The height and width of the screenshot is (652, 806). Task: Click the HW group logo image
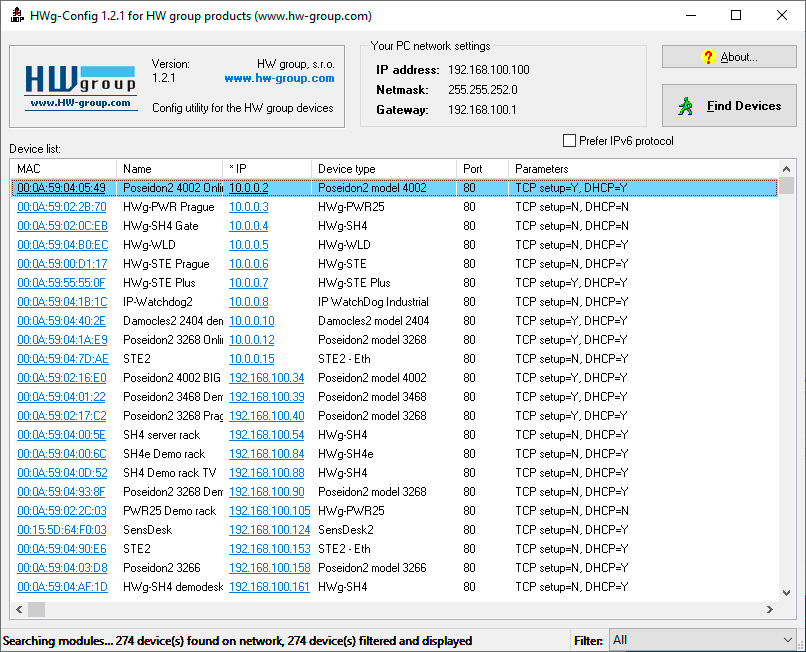(x=81, y=87)
